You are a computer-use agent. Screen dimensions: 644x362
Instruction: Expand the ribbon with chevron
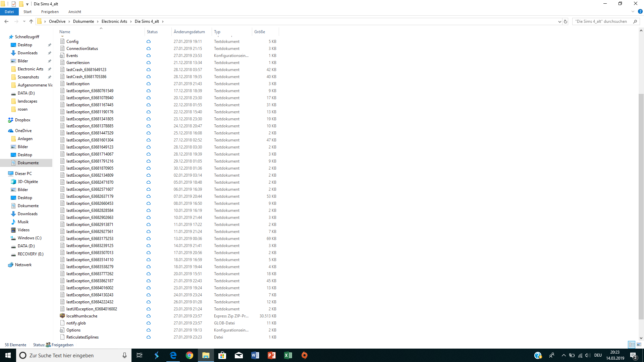(x=633, y=11)
